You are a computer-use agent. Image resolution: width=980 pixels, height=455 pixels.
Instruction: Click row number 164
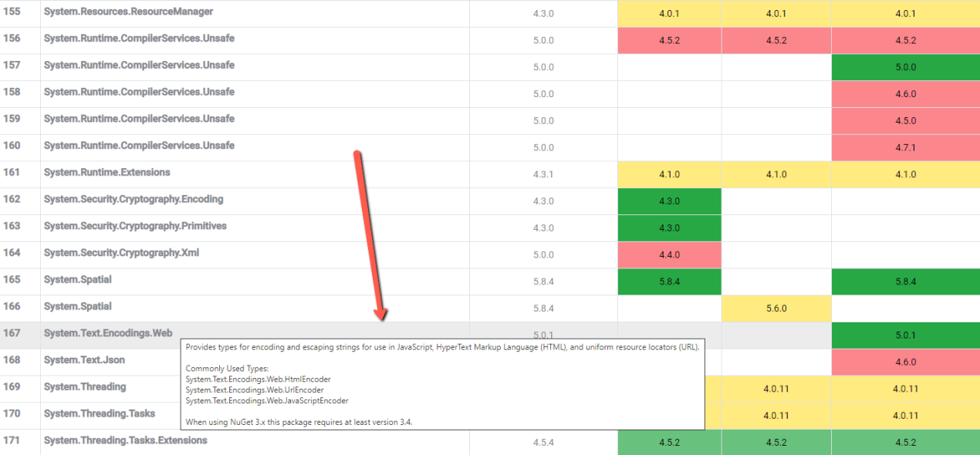tap(12, 253)
